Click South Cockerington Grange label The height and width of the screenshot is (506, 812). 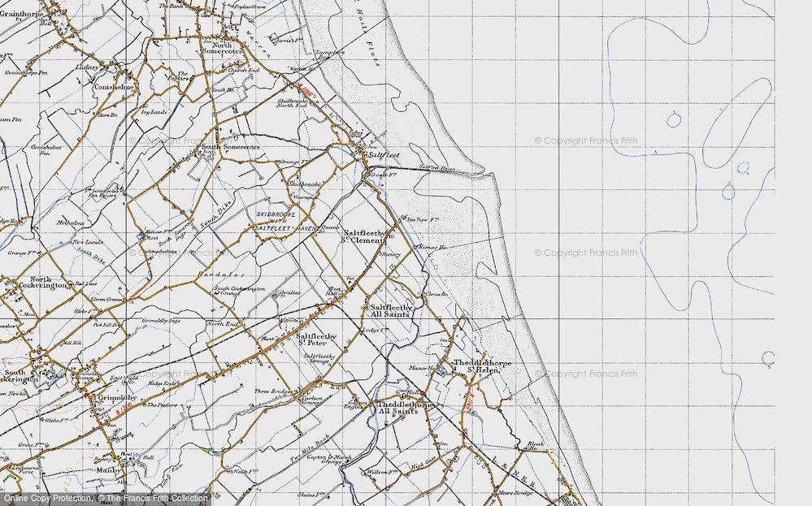coord(239,291)
